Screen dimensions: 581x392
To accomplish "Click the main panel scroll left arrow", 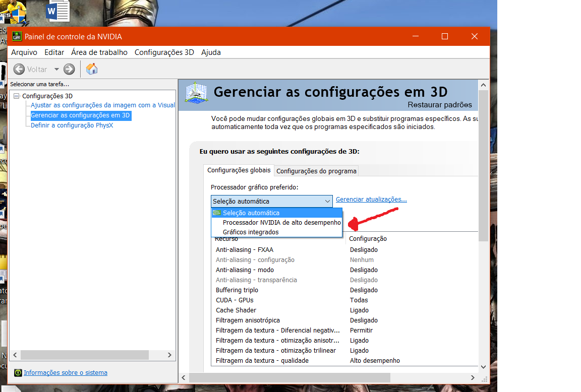I will 184,377.
